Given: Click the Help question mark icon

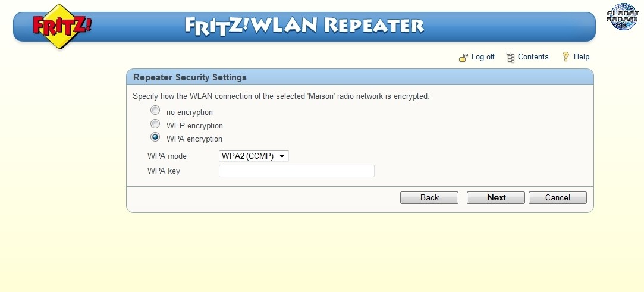Looking at the screenshot, I should (x=566, y=56).
